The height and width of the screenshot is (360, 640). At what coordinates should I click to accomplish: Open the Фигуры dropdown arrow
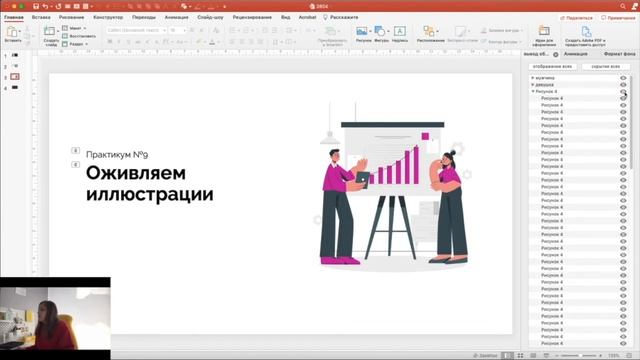click(x=388, y=31)
